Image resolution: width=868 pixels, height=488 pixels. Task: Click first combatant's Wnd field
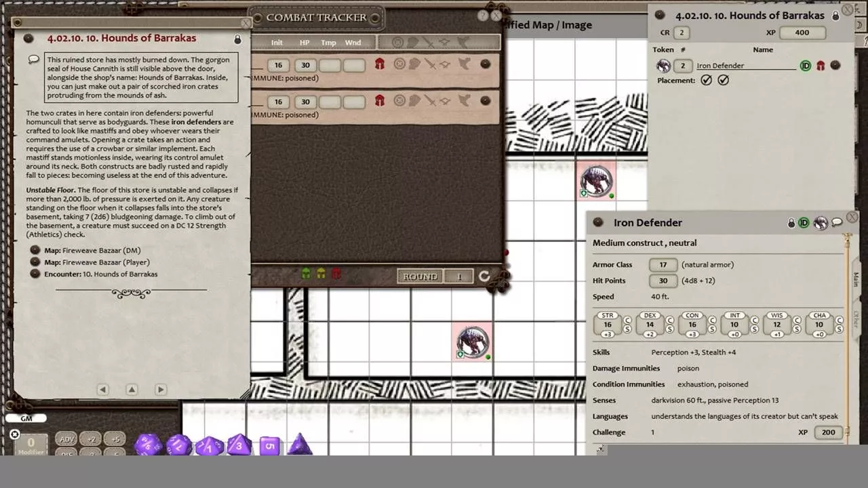pyautogui.click(x=353, y=65)
